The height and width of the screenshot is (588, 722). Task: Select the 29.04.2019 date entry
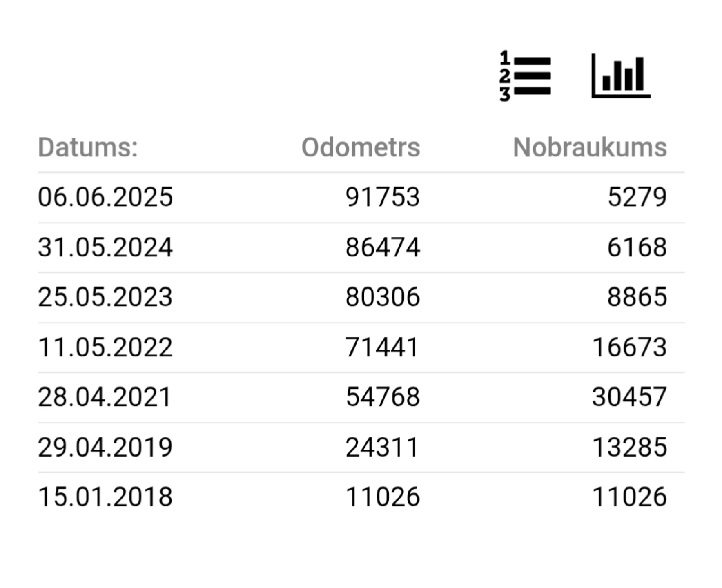(105, 447)
